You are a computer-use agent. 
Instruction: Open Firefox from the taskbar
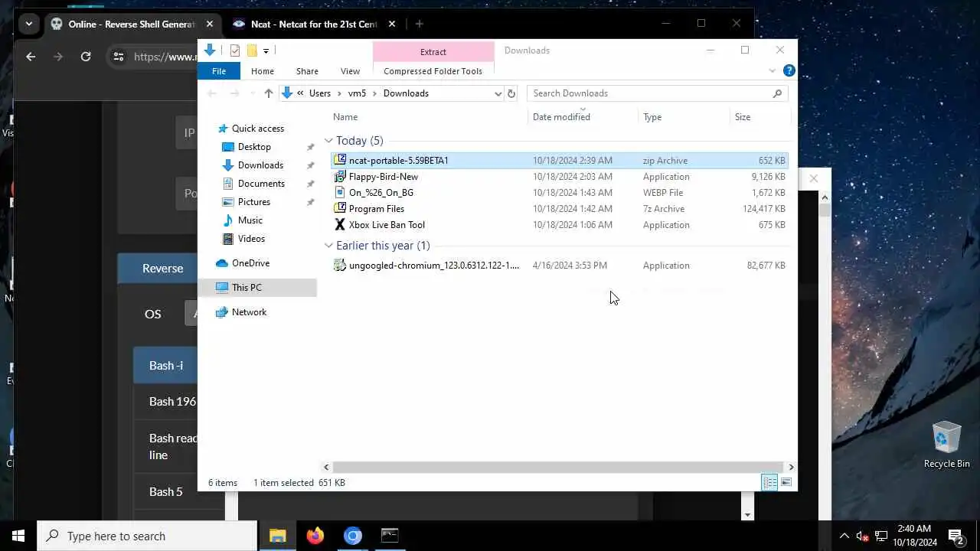click(x=315, y=536)
